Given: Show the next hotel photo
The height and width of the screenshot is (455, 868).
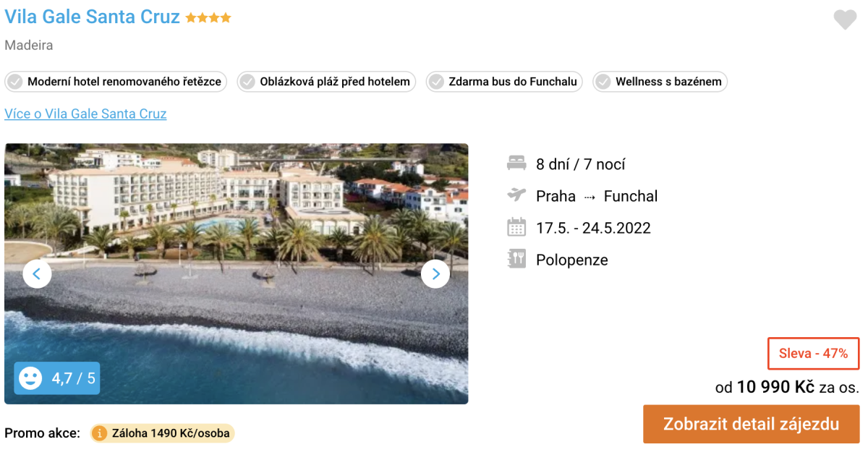Looking at the screenshot, I should 435,273.
